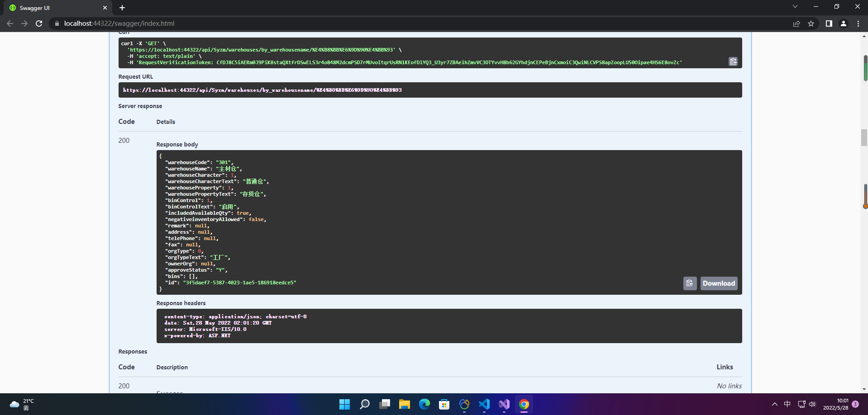Select the Request URL text box

coord(430,90)
